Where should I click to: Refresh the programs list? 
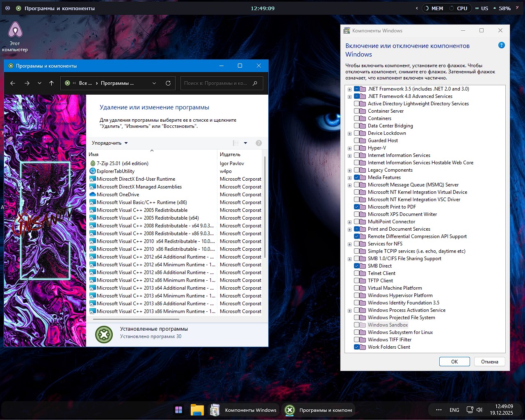[168, 83]
